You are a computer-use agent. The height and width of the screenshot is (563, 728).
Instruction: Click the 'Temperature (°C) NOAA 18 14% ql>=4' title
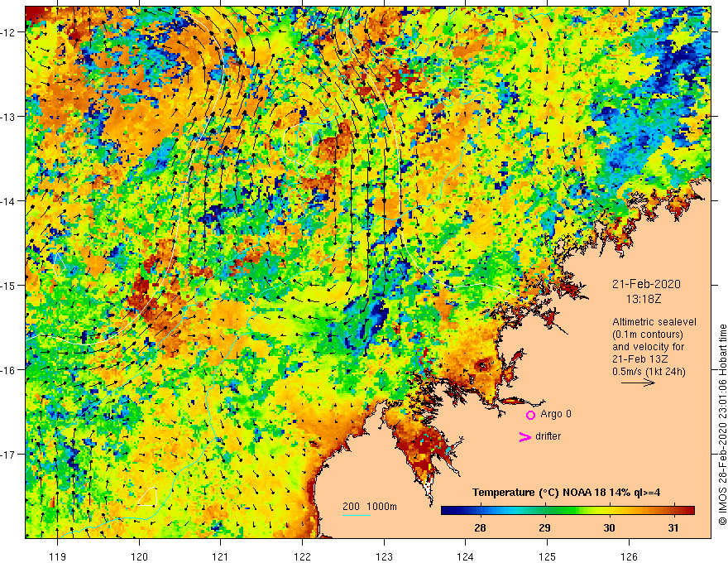point(566,492)
